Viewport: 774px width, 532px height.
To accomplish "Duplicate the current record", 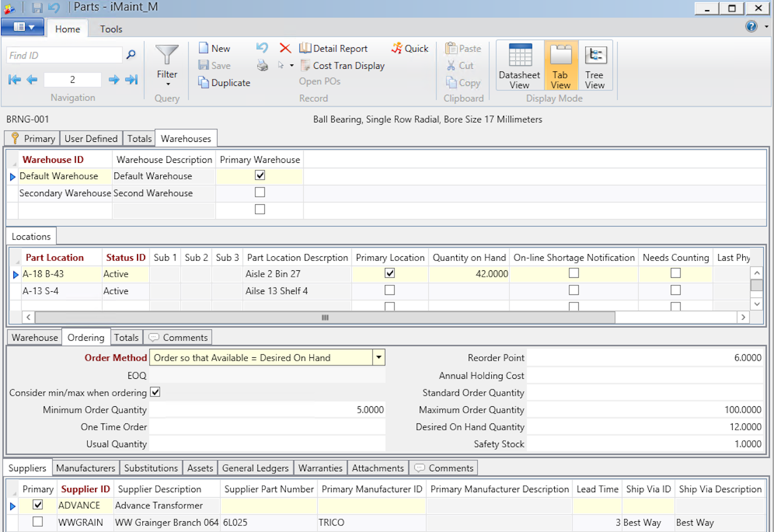I will [224, 82].
